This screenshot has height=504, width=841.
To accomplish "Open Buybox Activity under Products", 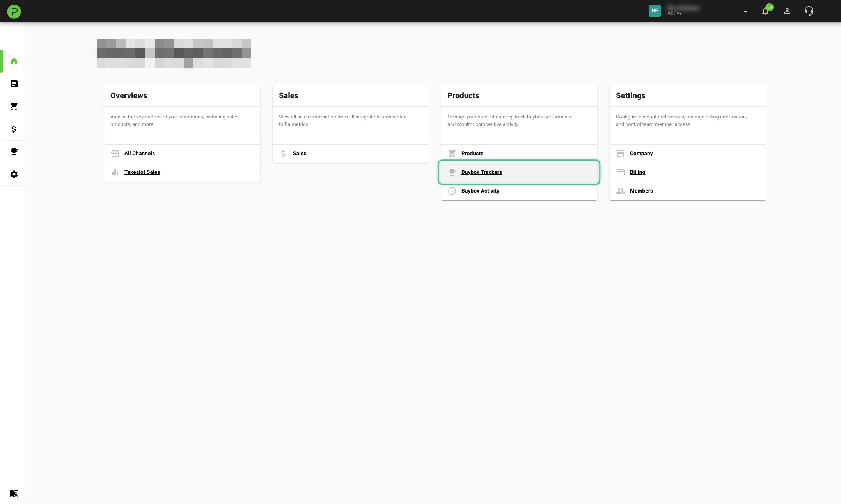I will point(480,191).
